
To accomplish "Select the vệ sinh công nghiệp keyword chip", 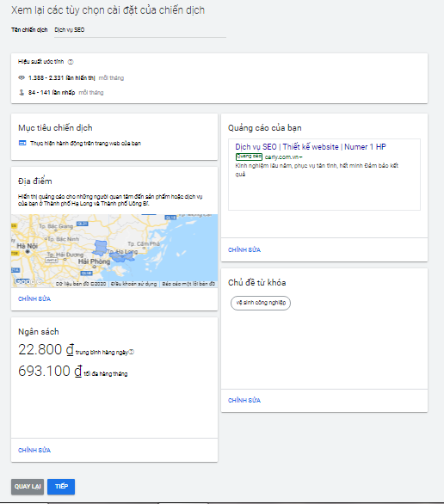I will (x=261, y=303).
